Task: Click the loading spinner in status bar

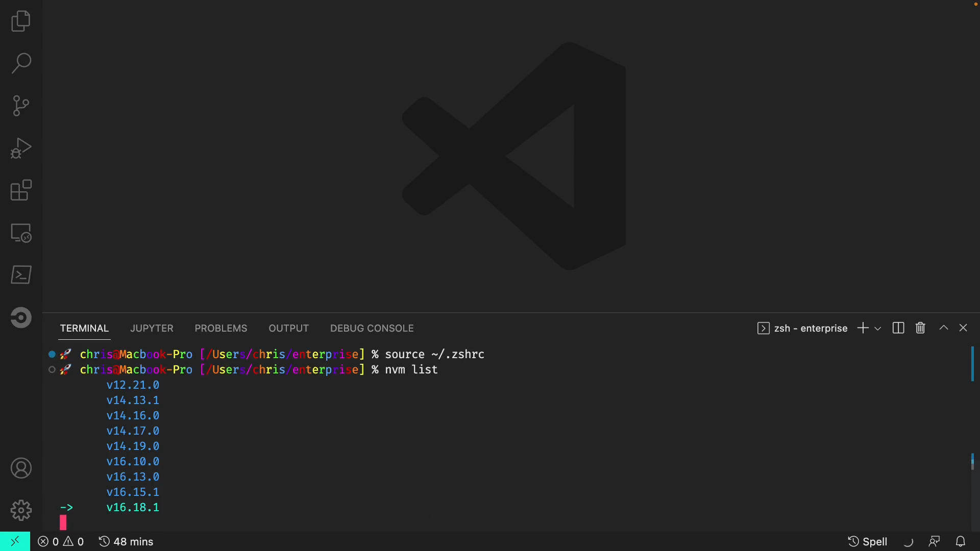Action: [908, 541]
